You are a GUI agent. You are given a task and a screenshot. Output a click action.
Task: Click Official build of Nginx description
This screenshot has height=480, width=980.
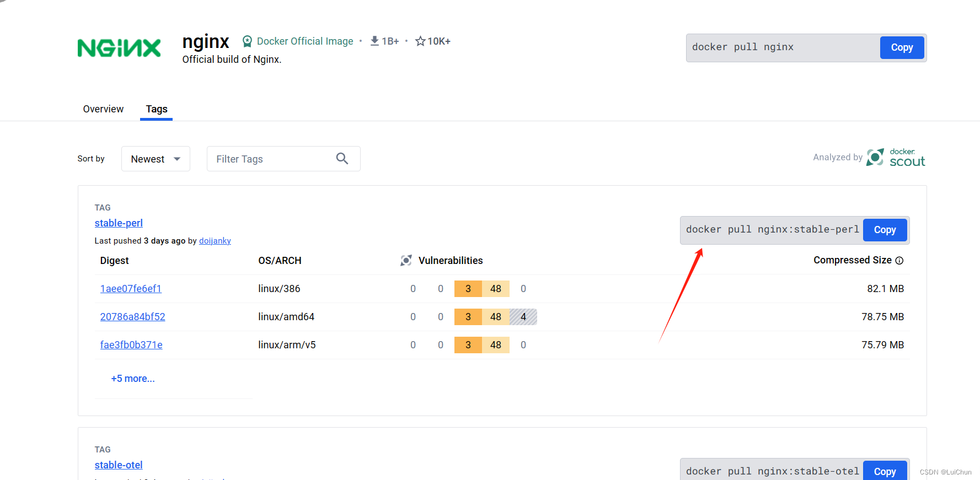point(232,60)
